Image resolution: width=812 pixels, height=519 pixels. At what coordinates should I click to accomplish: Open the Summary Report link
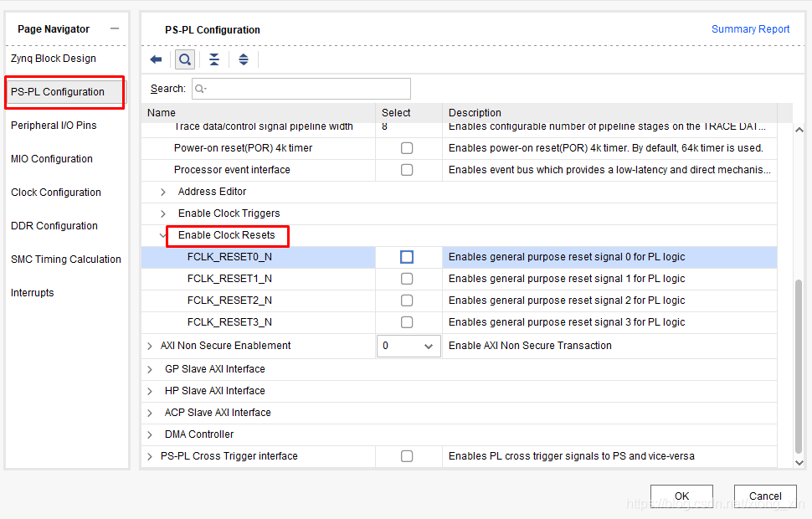[x=750, y=29]
